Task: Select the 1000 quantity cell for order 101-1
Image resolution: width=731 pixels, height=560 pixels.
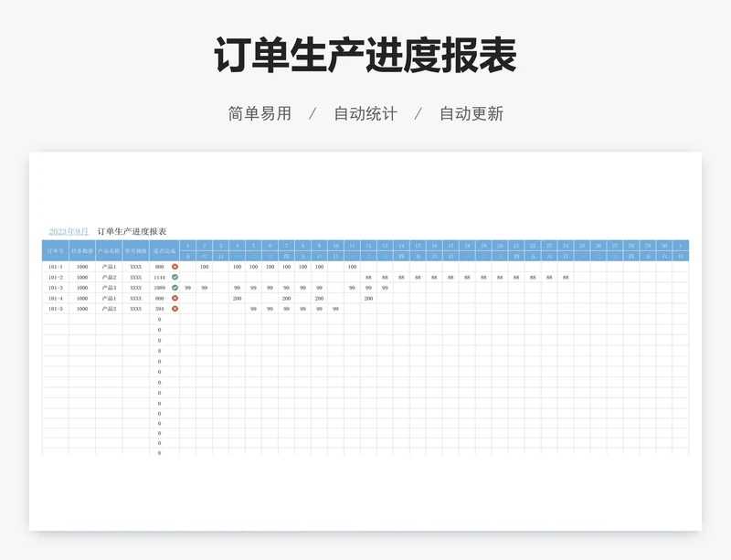Action: [82, 267]
